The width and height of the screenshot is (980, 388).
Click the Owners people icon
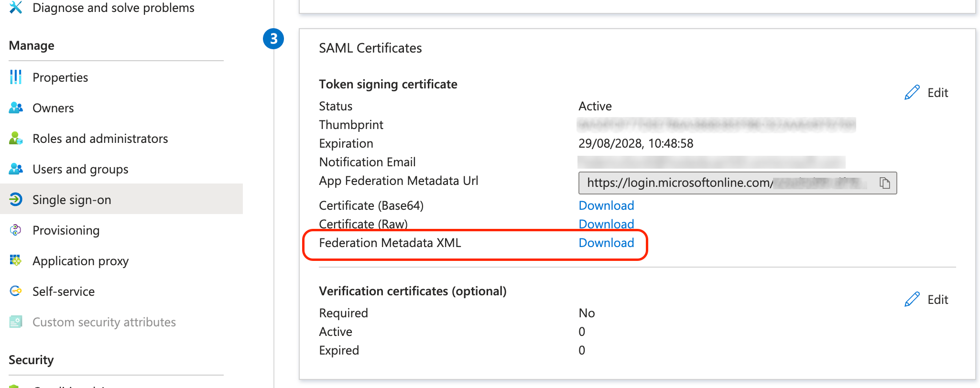16,108
